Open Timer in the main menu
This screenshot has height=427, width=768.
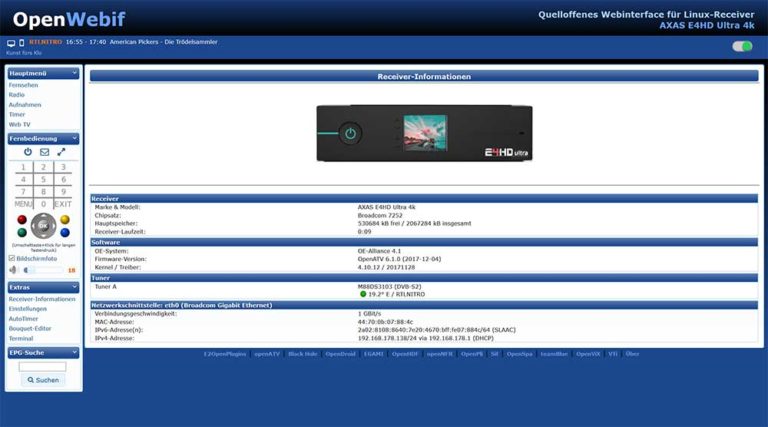(17, 115)
